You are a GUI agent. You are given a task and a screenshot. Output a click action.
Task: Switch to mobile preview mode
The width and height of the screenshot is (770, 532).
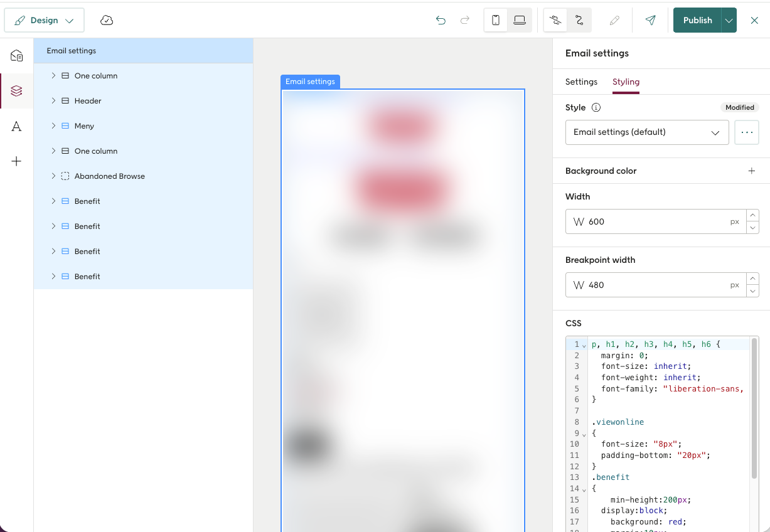pyautogui.click(x=495, y=20)
